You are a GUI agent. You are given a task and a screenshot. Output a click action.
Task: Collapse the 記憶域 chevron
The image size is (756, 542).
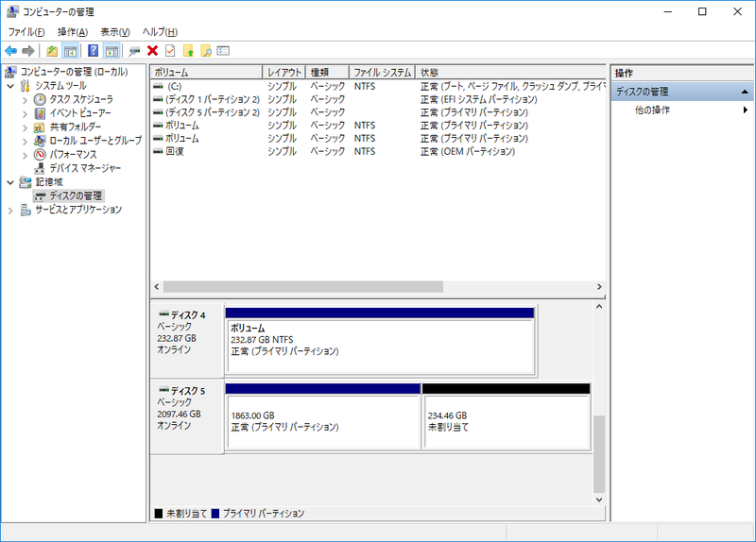click(10, 182)
